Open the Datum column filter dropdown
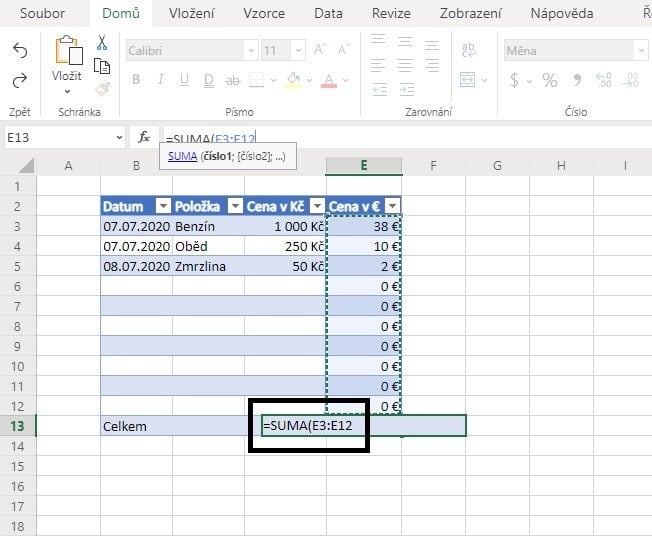The height and width of the screenshot is (536, 652). (x=163, y=206)
